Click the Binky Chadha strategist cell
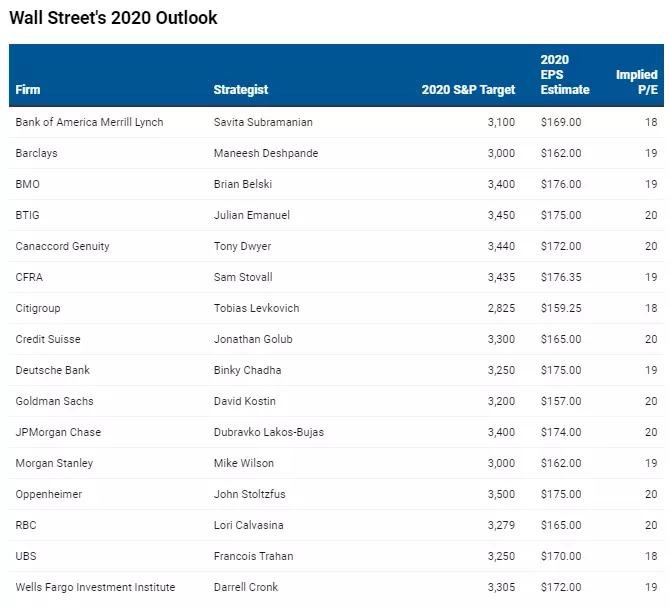 point(247,371)
